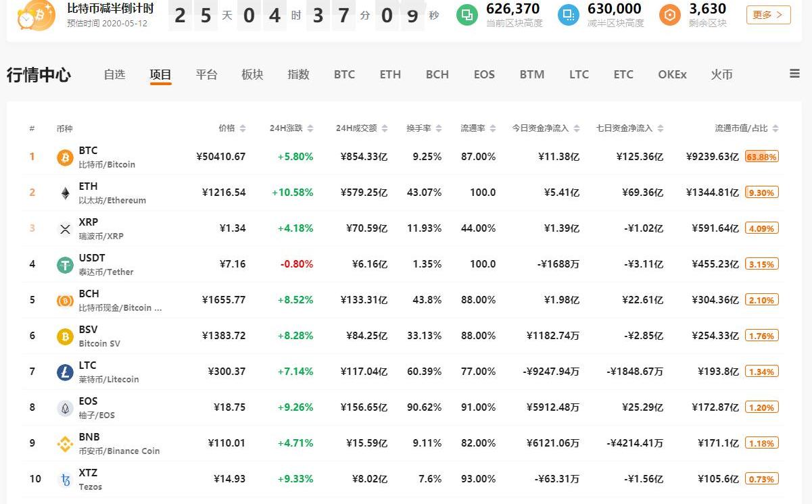The width and height of the screenshot is (812, 504).
Task: Click the 63.88% market share badge
Action: (762, 157)
